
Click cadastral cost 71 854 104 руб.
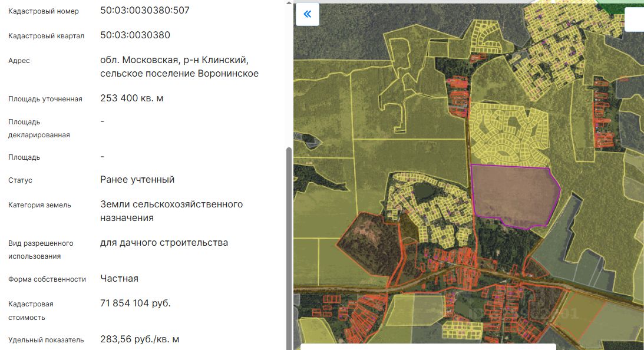pyautogui.click(x=135, y=303)
